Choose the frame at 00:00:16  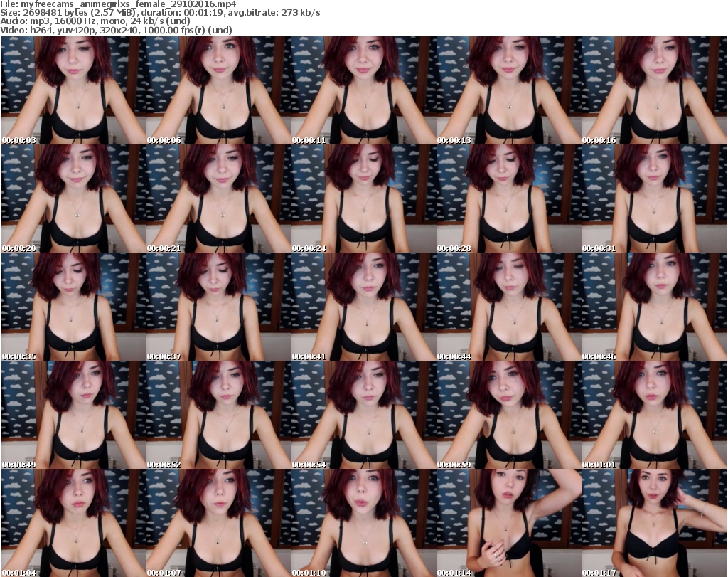(x=653, y=90)
